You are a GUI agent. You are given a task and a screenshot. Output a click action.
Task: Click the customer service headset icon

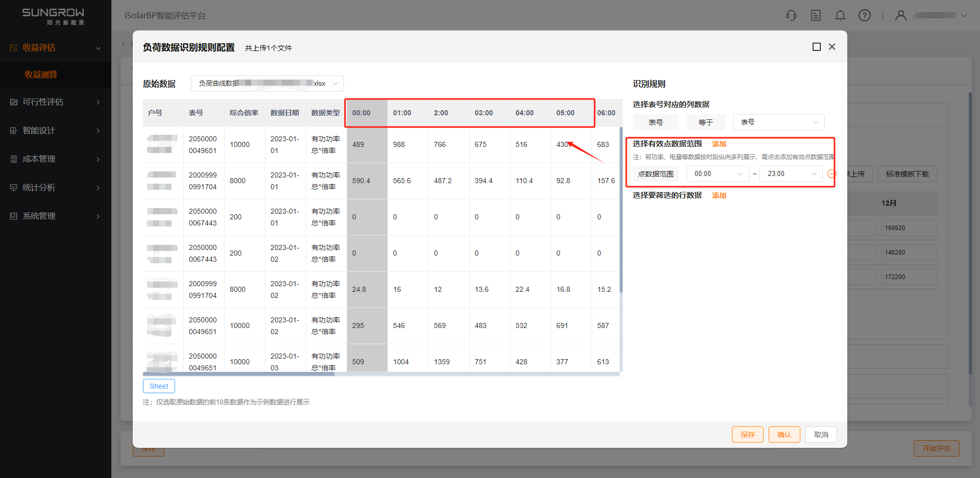click(x=791, y=15)
